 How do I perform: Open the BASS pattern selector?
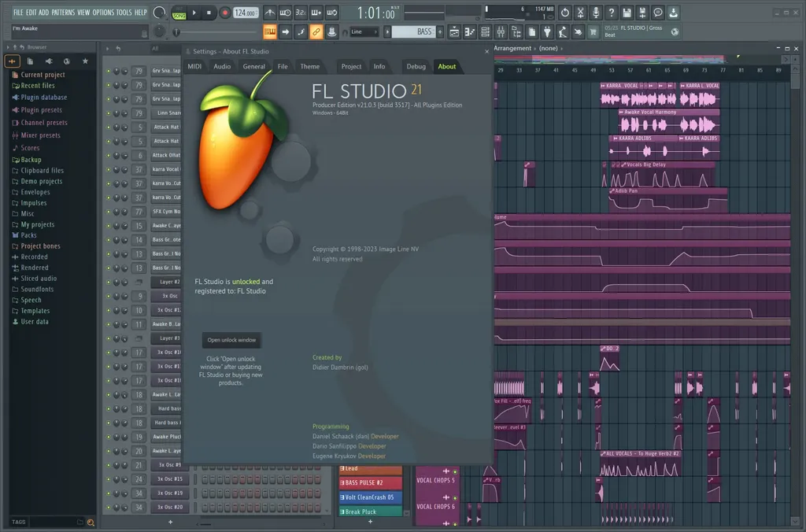click(413, 31)
